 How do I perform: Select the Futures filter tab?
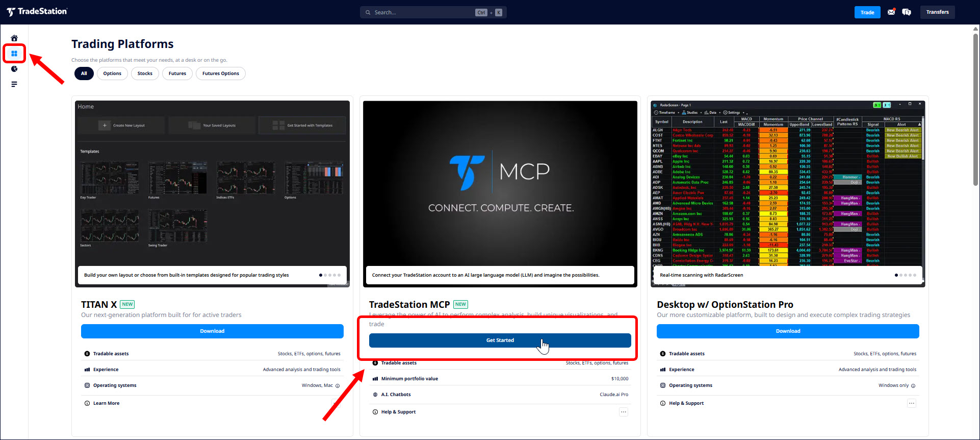click(177, 74)
